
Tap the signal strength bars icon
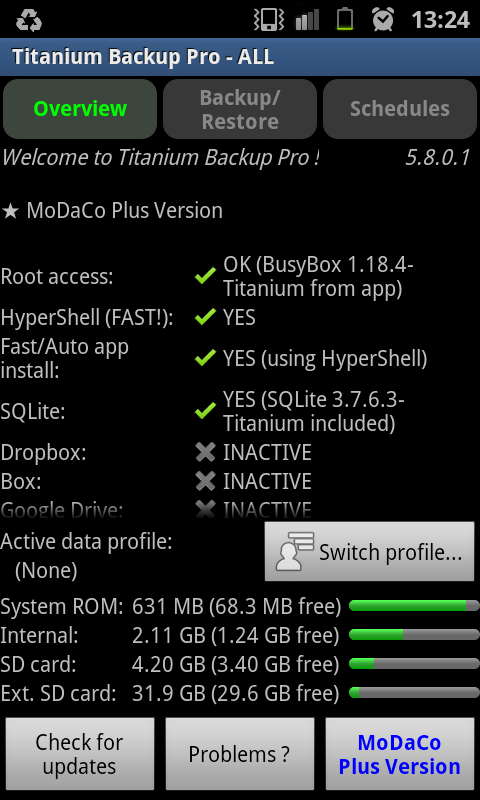(x=307, y=20)
